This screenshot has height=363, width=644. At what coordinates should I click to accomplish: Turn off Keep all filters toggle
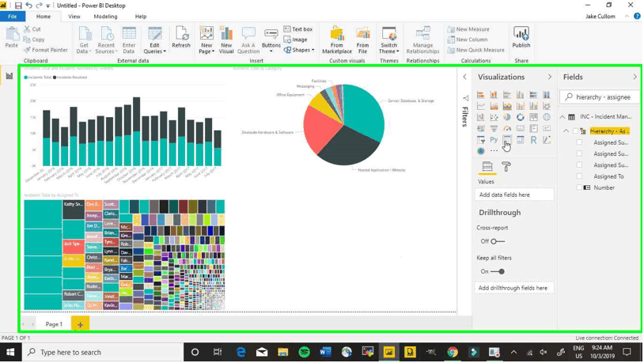point(498,271)
